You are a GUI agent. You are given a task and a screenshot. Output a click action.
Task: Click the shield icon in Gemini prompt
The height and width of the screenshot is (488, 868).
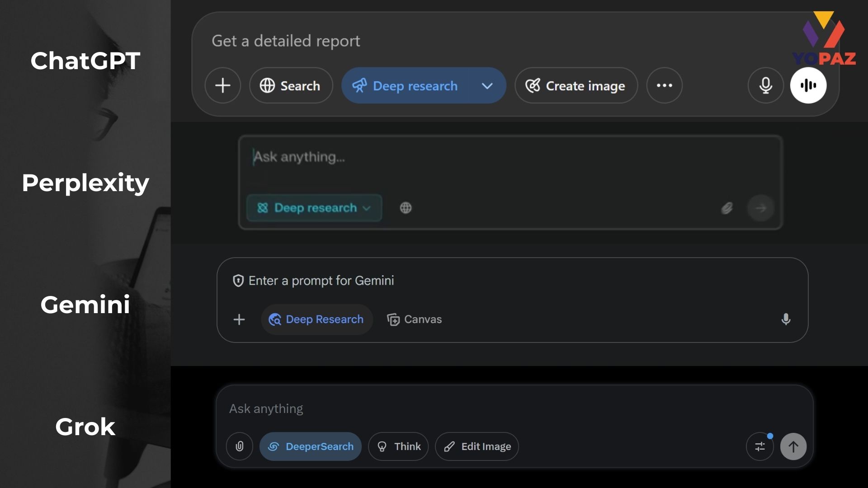point(238,281)
